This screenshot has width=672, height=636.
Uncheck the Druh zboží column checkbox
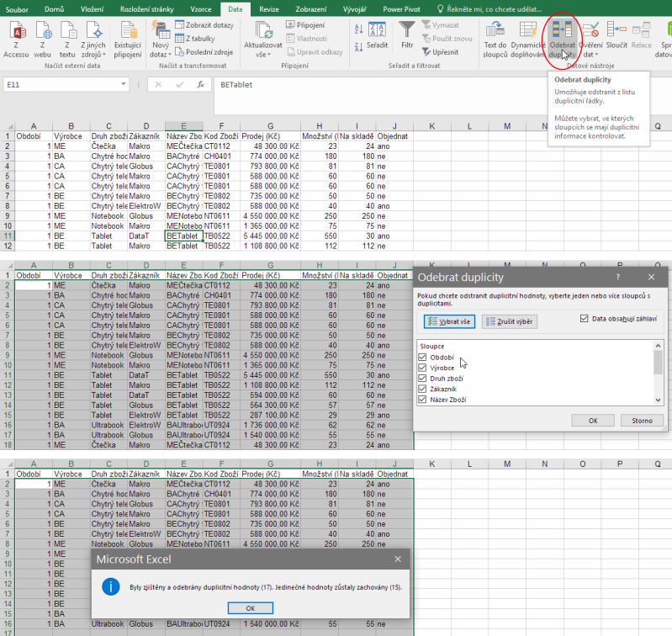tap(422, 378)
